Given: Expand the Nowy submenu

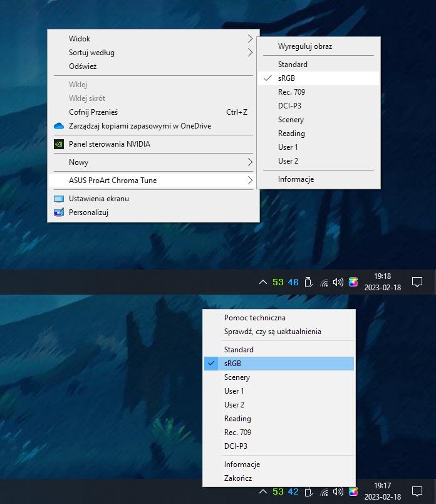Looking at the screenshot, I should coord(153,162).
